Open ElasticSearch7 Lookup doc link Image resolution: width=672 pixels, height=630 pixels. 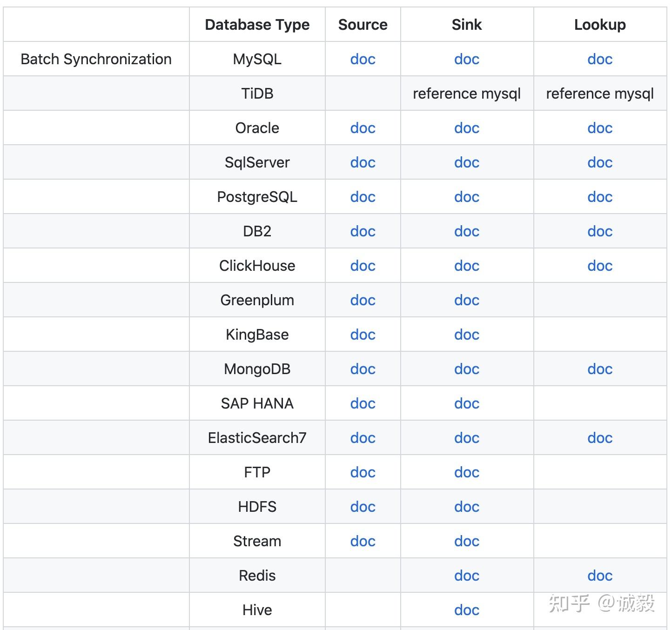click(x=600, y=438)
